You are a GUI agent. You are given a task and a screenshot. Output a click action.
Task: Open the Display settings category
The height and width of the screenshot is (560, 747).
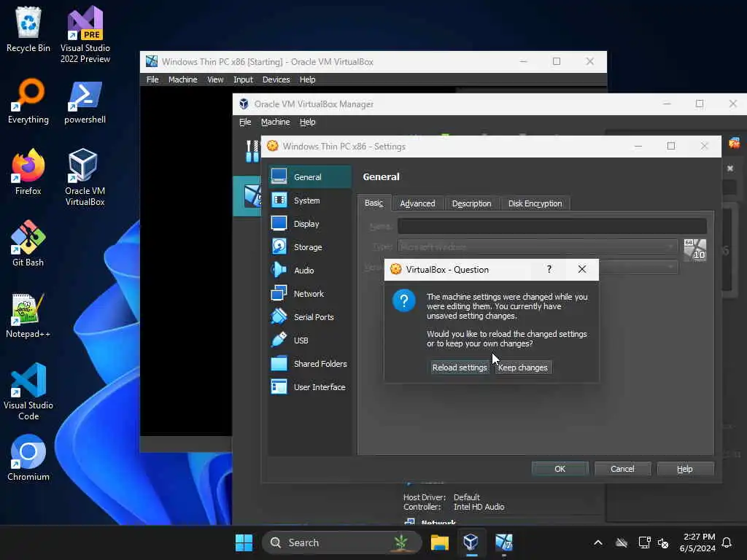[x=309, y=223]
